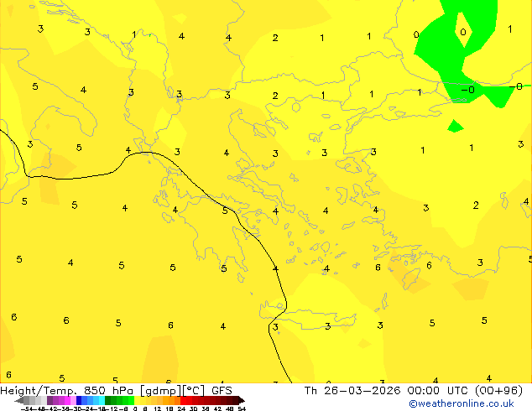
Task: Pick the bright yellow legend swatch above 0
Action: click(137, 401)
